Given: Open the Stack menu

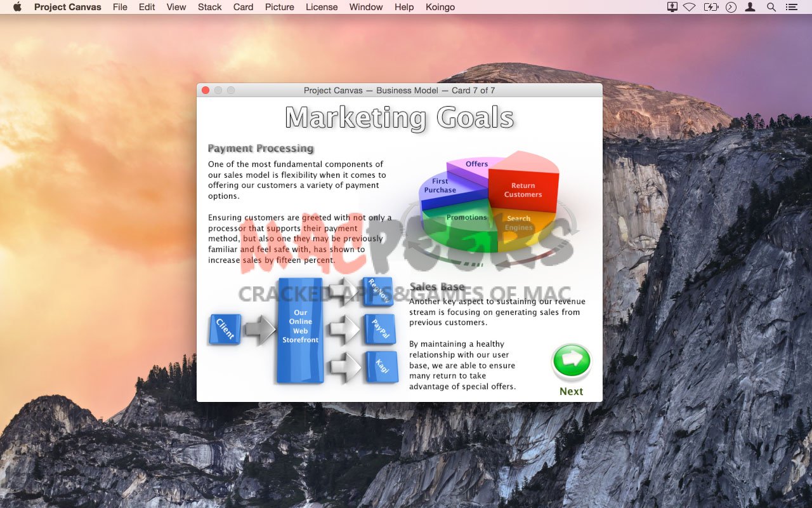Looking at the screenshot, I should click(x=209, y=7).
